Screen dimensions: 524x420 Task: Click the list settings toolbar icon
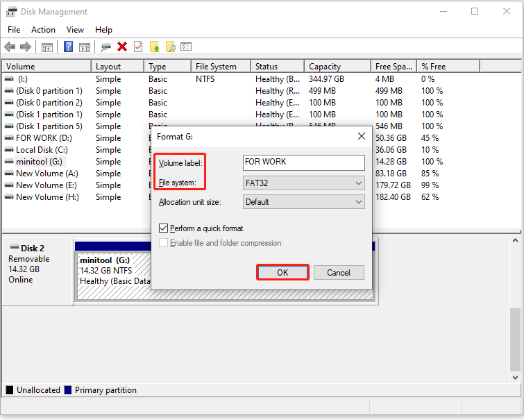(x=186, y=47)
